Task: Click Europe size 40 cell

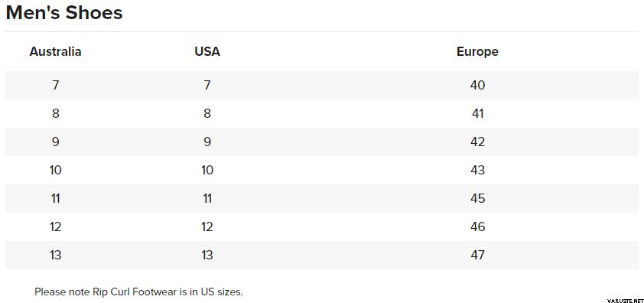Action: tap(478, 85)
